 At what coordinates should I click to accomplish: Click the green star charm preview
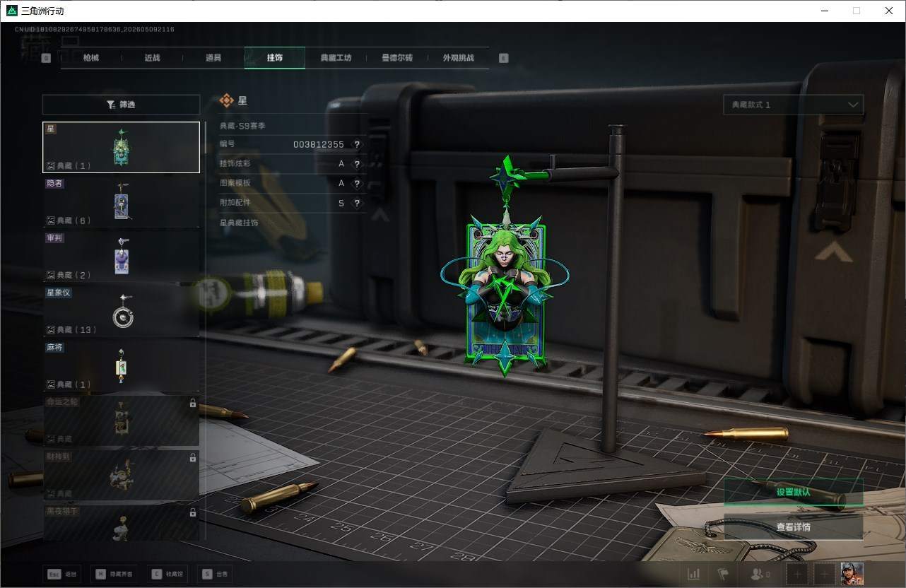pos(505,269)
